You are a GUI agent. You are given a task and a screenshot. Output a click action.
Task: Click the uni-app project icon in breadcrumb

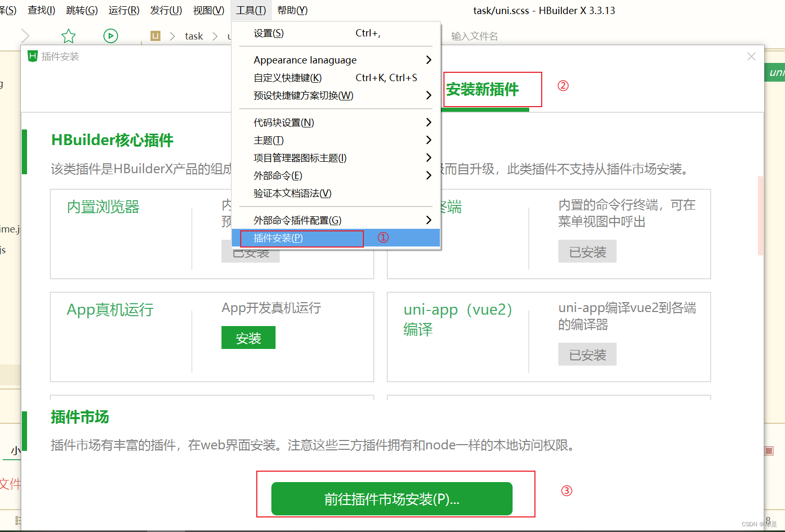155,36
